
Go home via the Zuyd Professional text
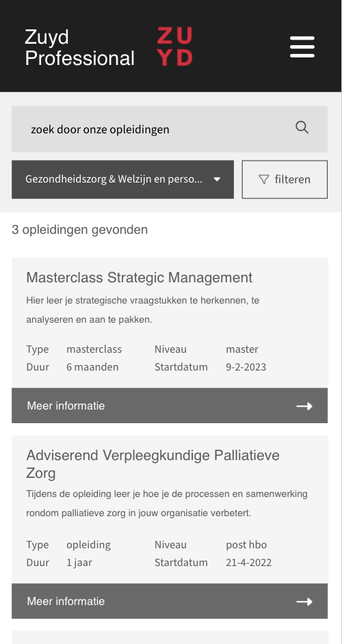coord(79,48)
